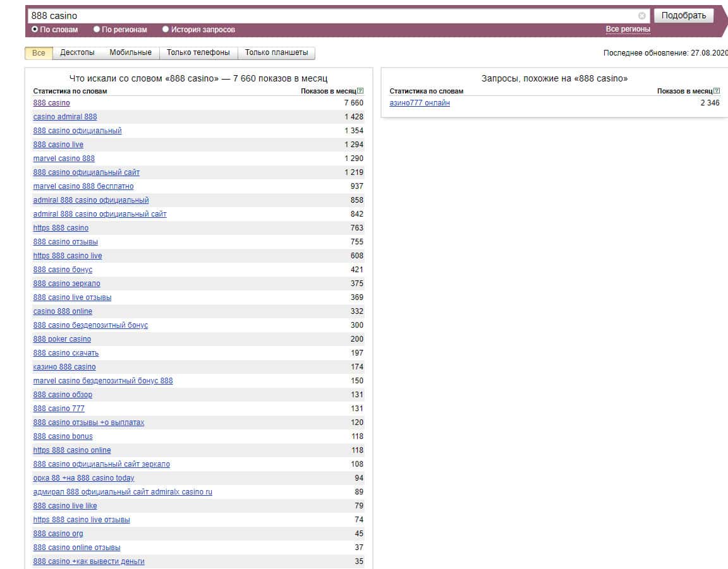Click in the '888 casino' search input
728x569 pixels.
point(329,16)
